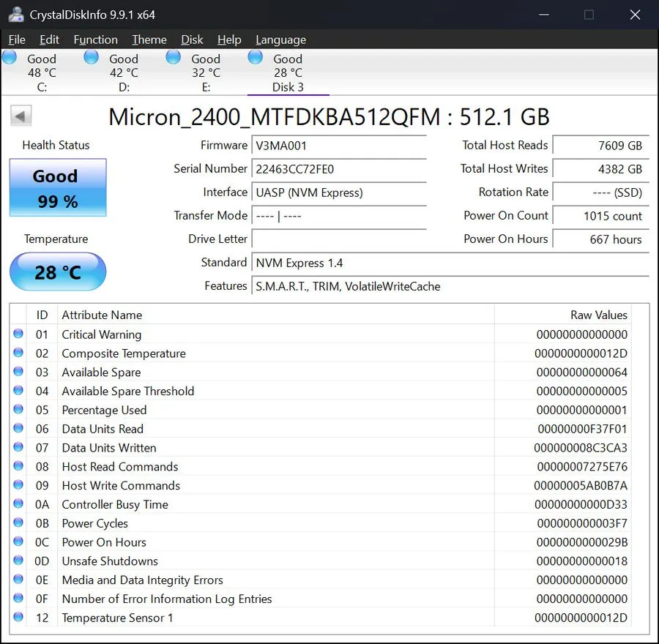Open the Disk menu

coord(192,40)
